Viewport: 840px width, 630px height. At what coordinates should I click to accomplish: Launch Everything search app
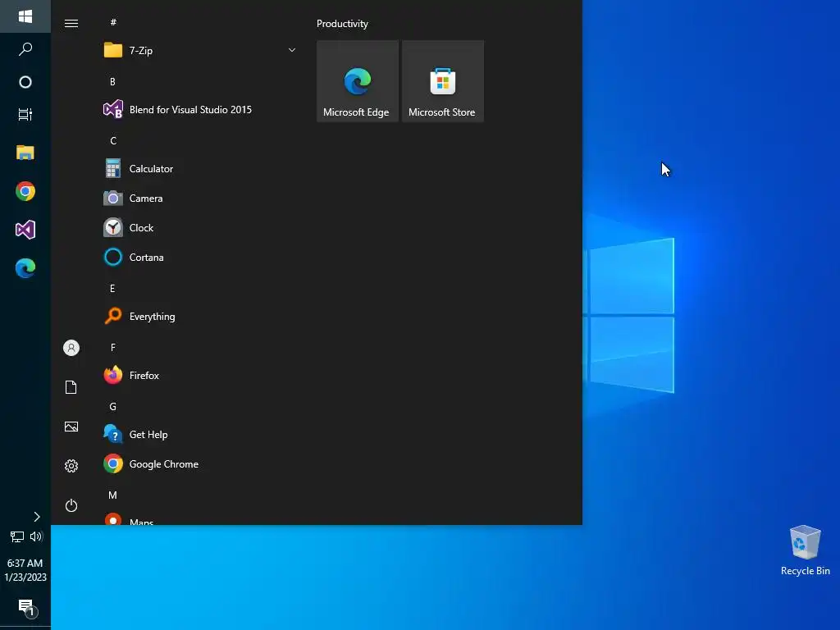pyautogui.click(x=200, y=317)
